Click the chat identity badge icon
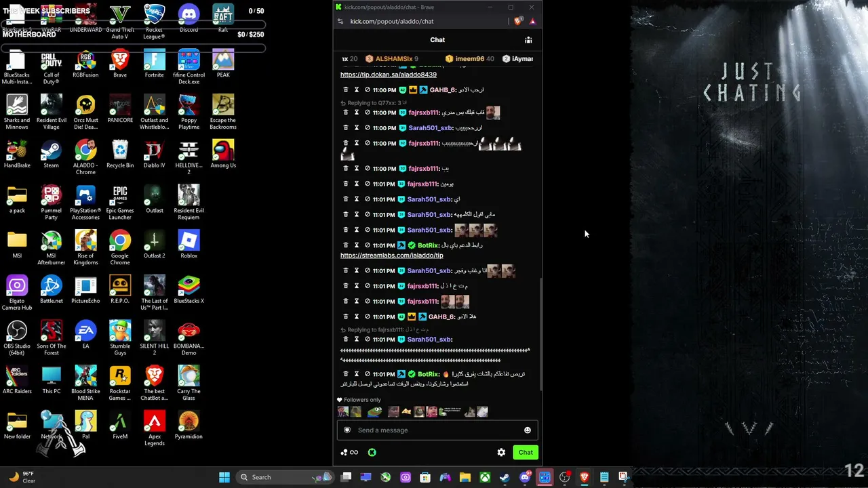868x488 pixels. point(347,430)
